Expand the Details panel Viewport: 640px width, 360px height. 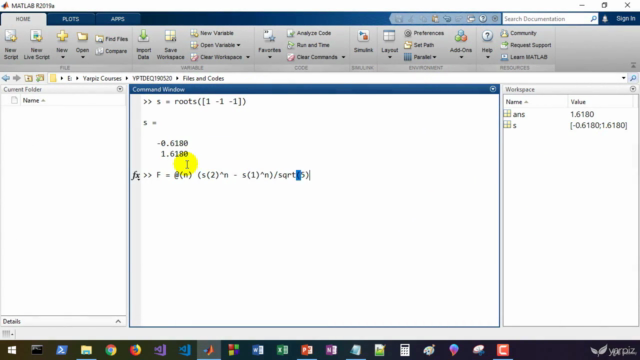coord(118,322)
